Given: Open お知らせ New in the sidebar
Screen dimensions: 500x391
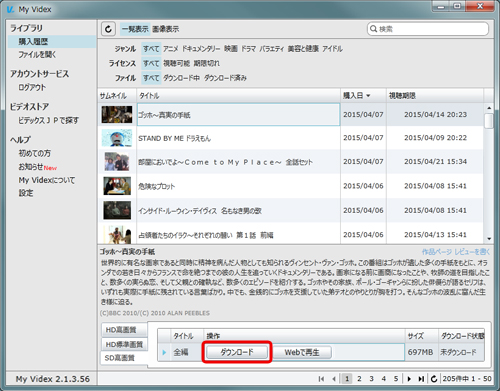Looking at the screenshot, I should click(37, 167).
